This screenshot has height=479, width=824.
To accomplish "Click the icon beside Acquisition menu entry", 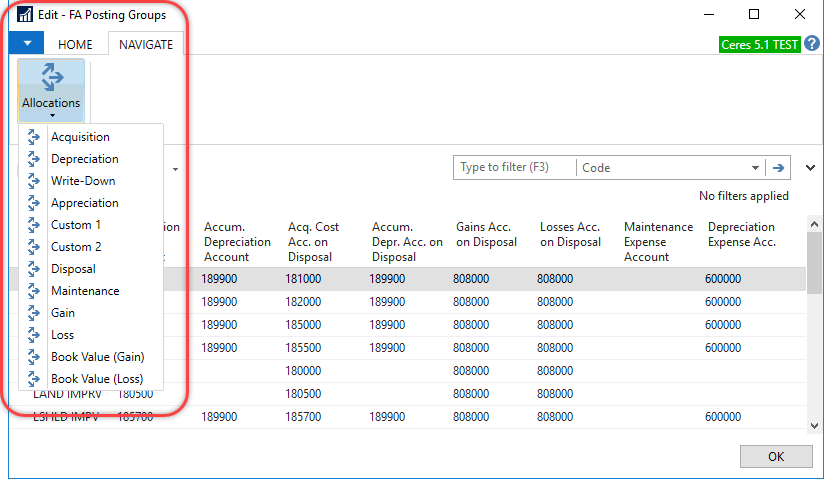I will pos(35,137).
